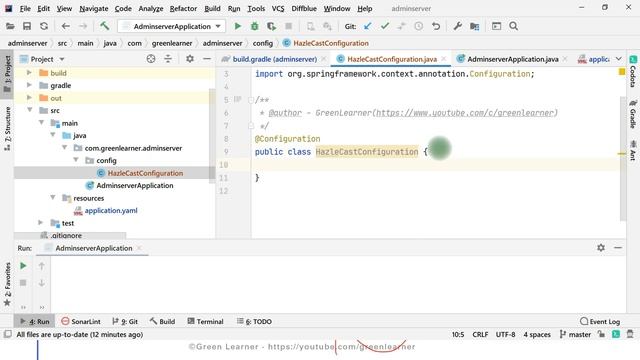
Task: Click the Build project hammer icon
Action: [104, 26]
